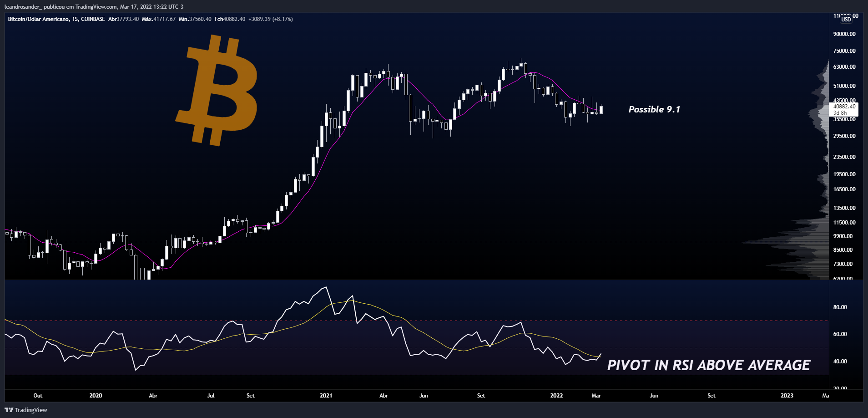Click the Máx.41717.67 value in legend
Screen dimensions: 868x418
pos(159,19)
